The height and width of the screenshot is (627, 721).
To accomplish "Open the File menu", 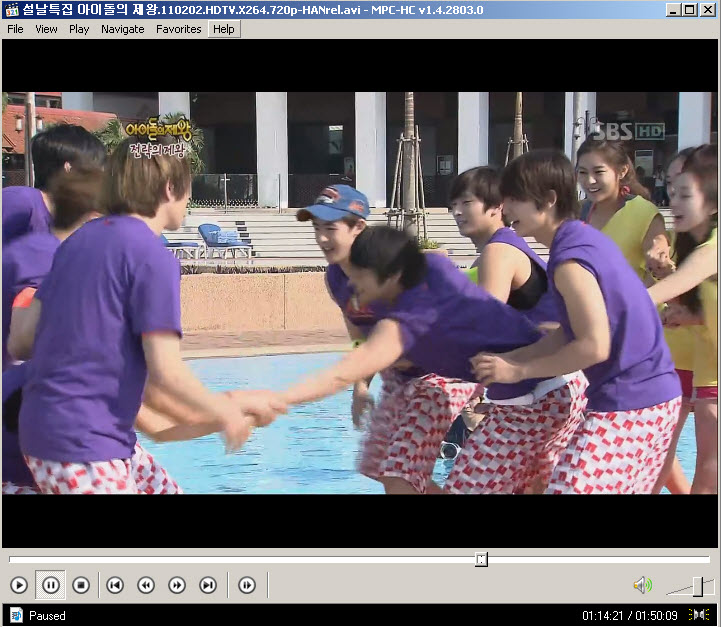I will pos(15,29).
